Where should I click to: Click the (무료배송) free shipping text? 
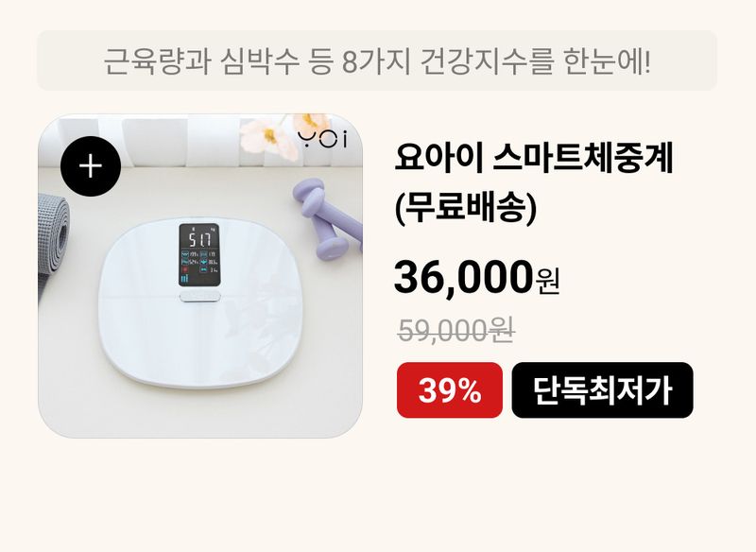click(465, 208)
